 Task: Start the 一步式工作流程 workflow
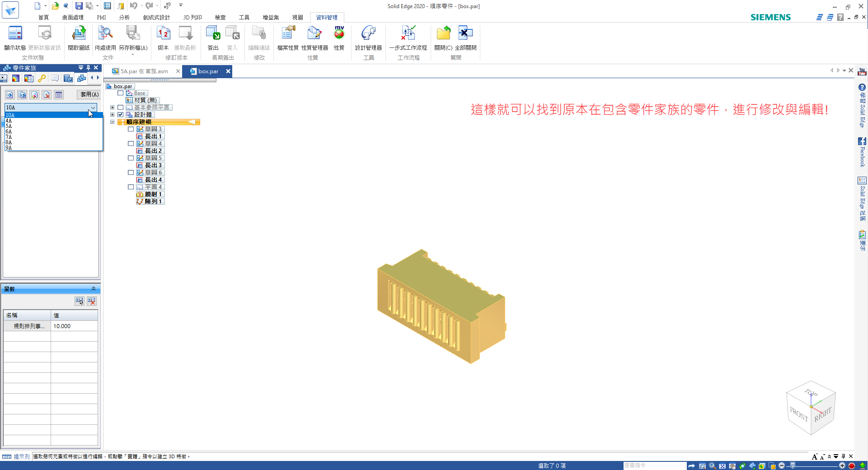408,33
